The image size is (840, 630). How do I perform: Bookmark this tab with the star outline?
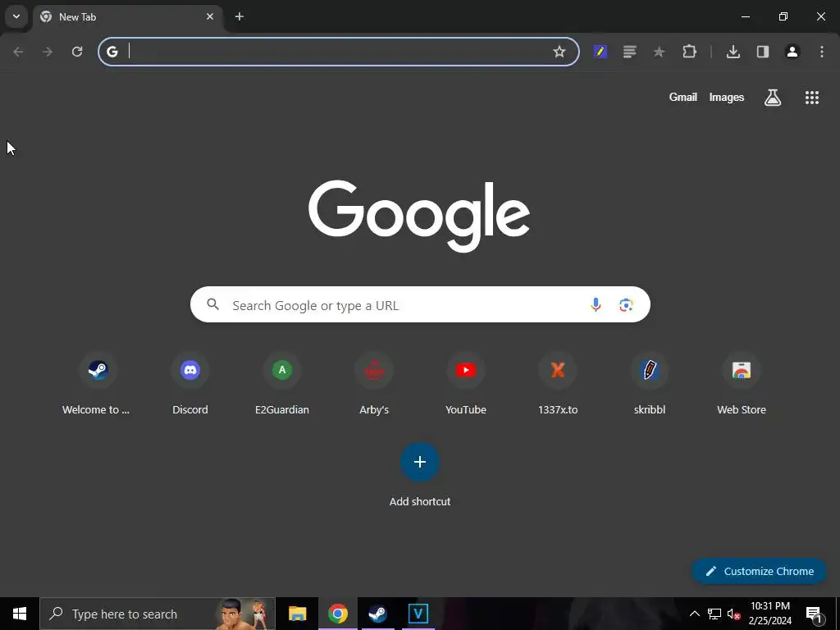point(559,52)
